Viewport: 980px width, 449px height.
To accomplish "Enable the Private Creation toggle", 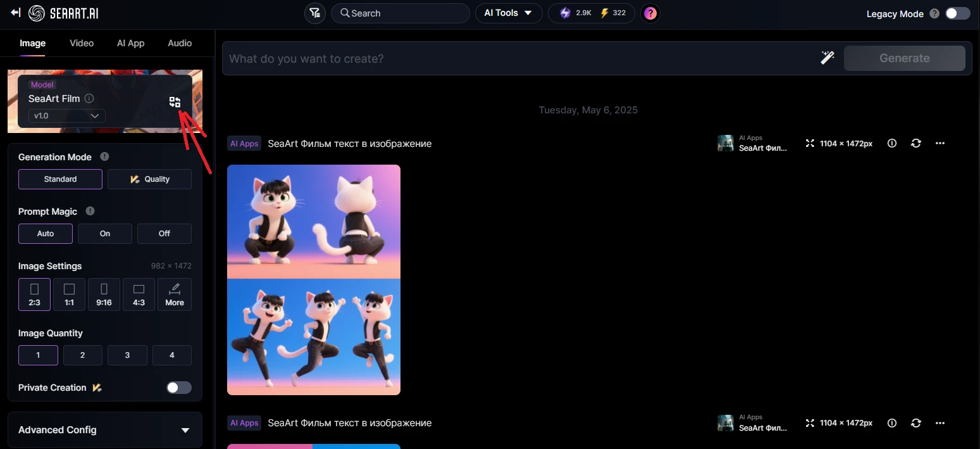I will (x=179, y=388).
